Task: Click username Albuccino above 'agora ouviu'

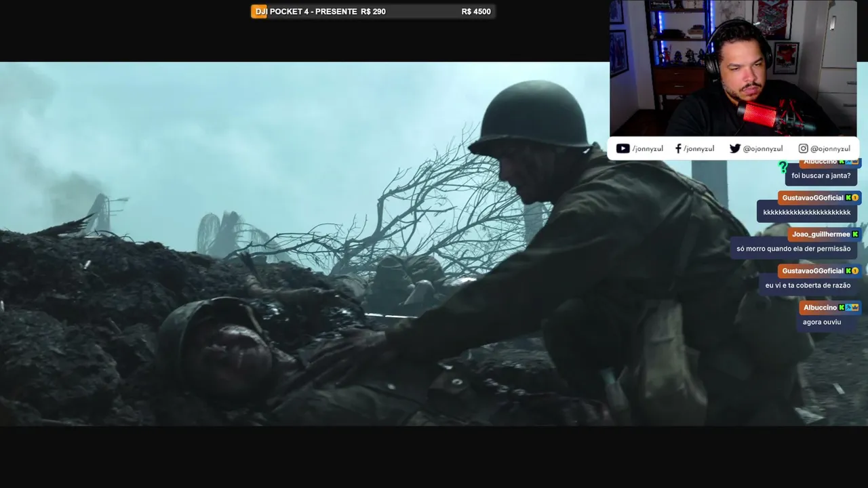Action: point(821,308)
